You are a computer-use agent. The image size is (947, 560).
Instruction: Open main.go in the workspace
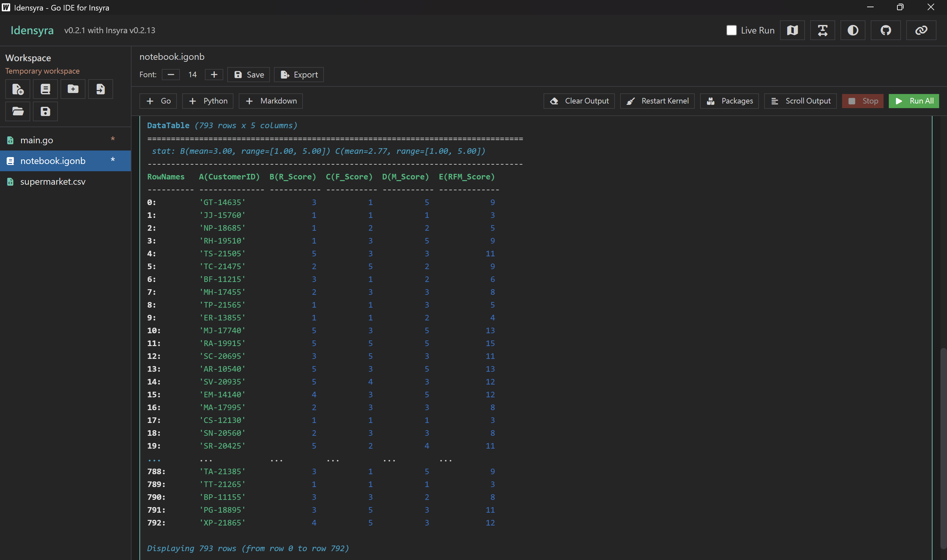tap(36, 140)
